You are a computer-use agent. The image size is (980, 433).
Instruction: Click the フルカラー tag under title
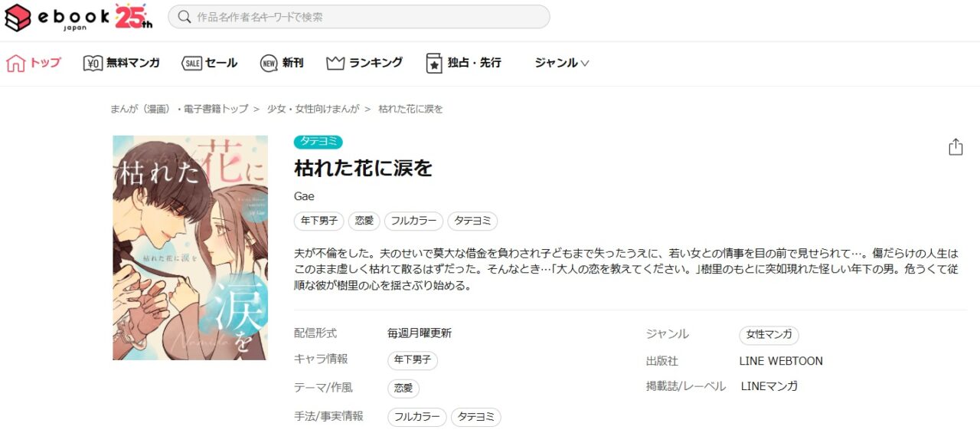pyautogui.click(x=413, y=221)
